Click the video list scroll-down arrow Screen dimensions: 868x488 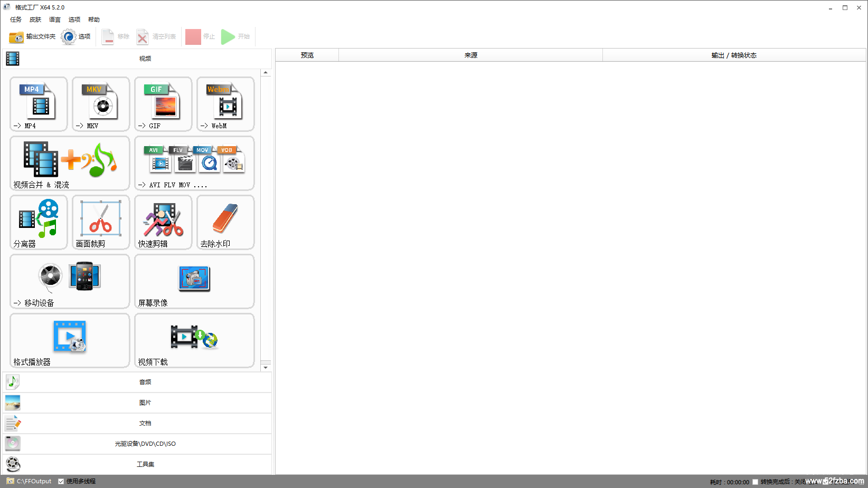[x=266, y=367]
